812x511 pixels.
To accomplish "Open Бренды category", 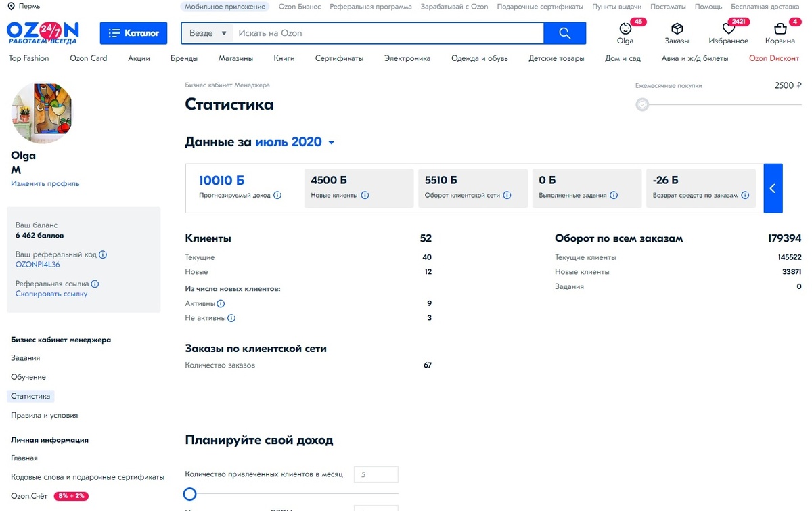I will 184,58.
